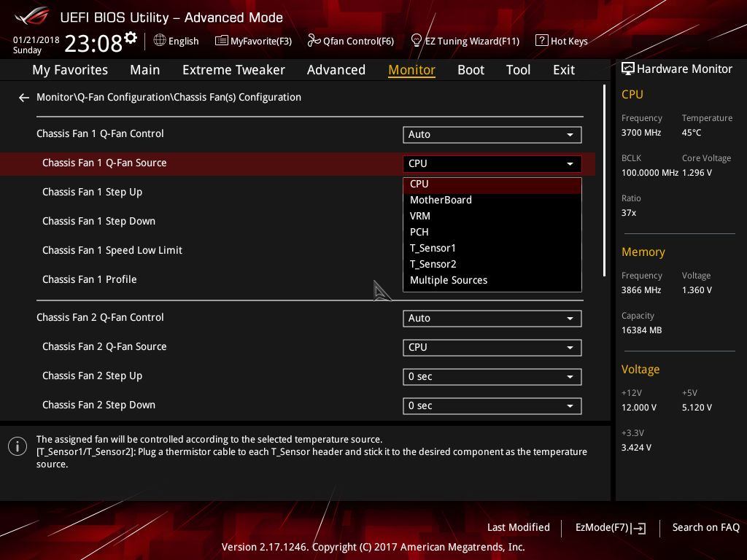The image size is (747, 560).
Task: Select Chassis Fan 2 Q-Fan Source label
Action: [x=104, y=347]
